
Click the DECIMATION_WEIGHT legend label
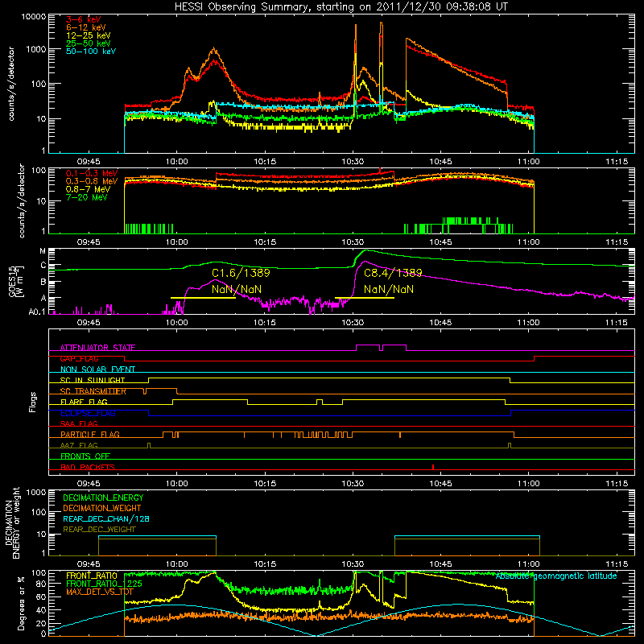pyautogui.click(x=102, y=508)
